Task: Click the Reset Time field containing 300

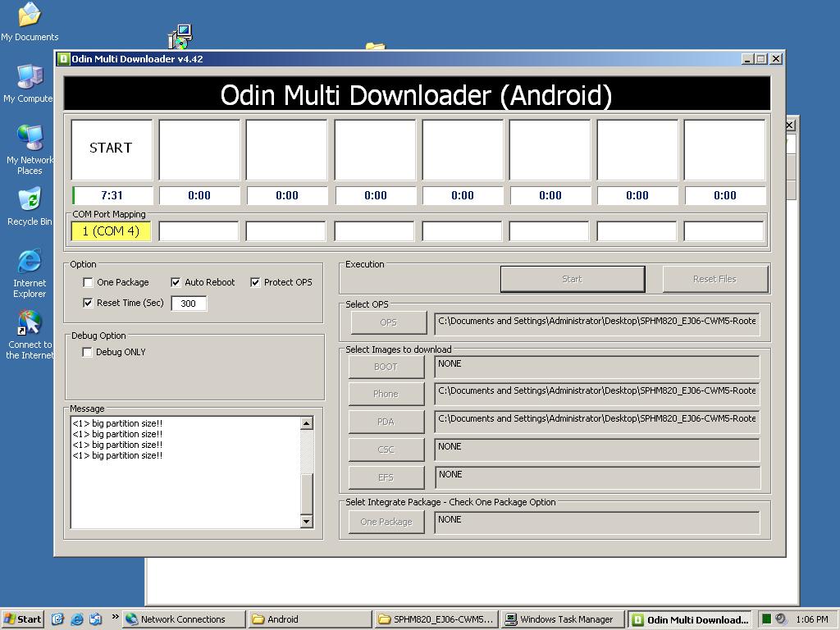Action: [189, 304]
